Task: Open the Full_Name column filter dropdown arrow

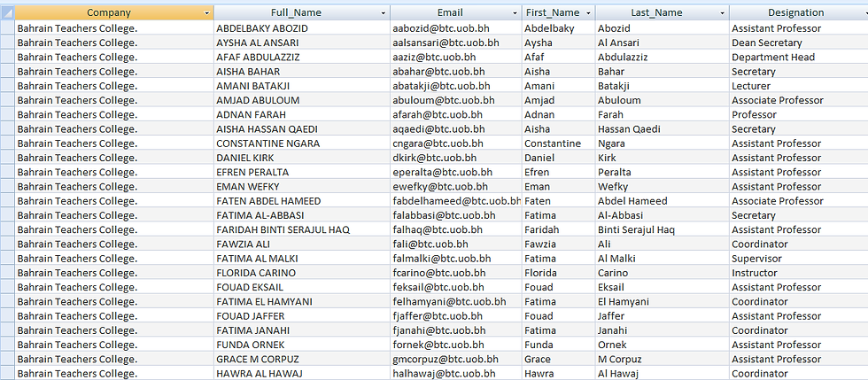Action: 384,12
